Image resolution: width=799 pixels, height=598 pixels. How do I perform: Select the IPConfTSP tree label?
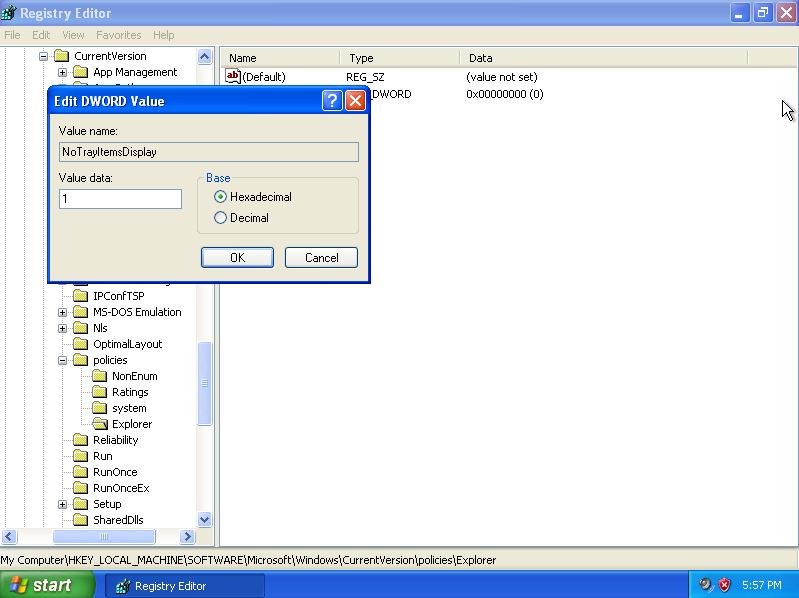pyautogui.click(x=119, y=296)
